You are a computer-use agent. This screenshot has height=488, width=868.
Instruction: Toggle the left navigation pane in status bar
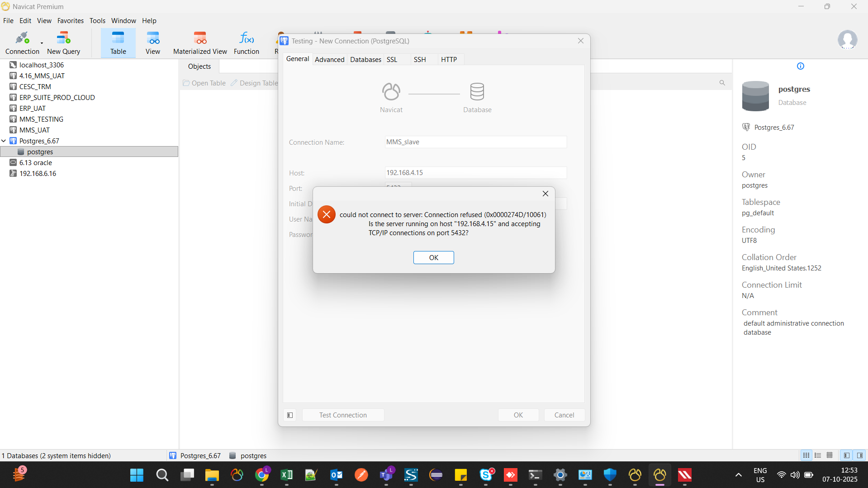pos(846,455)
